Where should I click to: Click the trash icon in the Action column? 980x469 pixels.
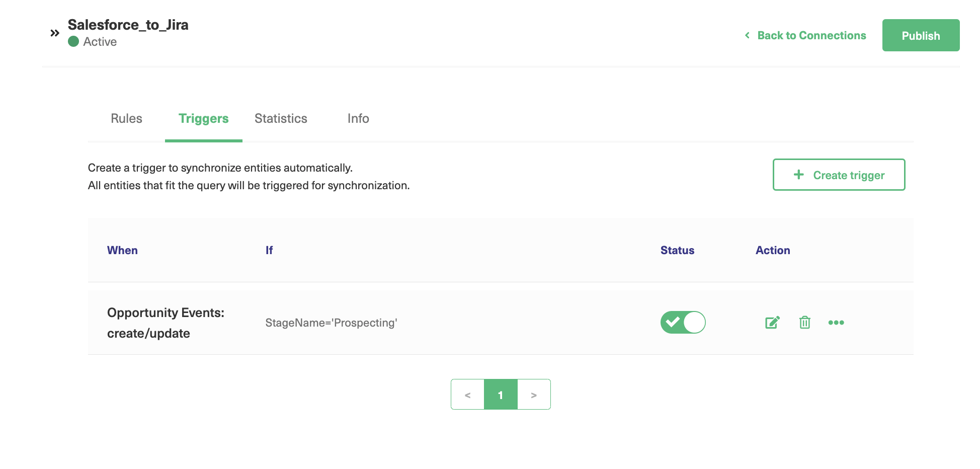(x=804, y=323)
